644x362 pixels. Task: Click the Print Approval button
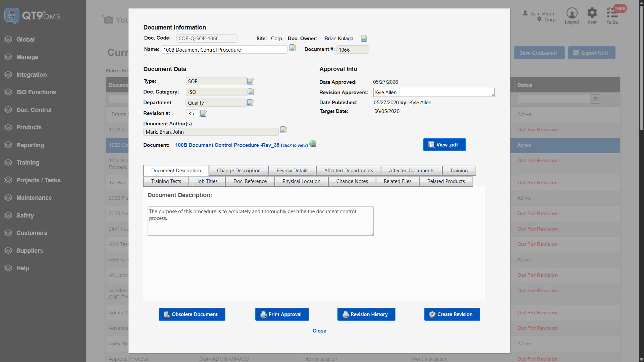pyautogui.click(x=282, y=314)
